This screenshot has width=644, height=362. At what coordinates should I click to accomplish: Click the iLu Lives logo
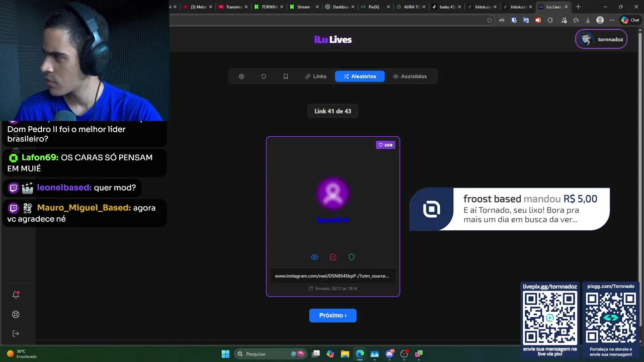[333, 40]
